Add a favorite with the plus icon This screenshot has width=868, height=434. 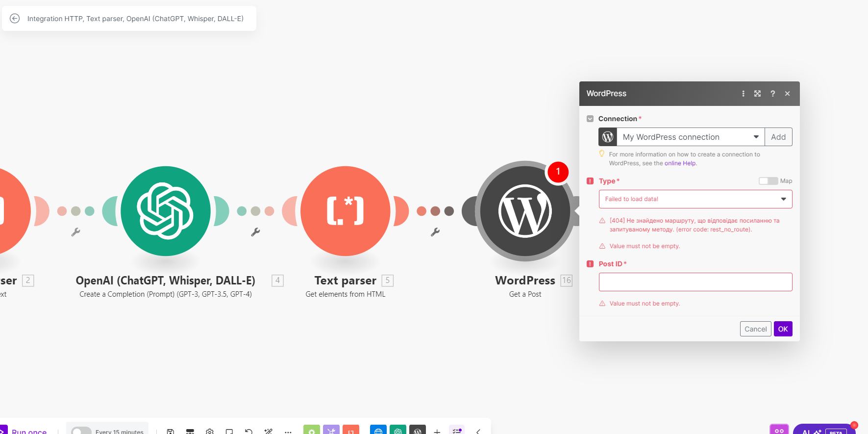(437, 431)
